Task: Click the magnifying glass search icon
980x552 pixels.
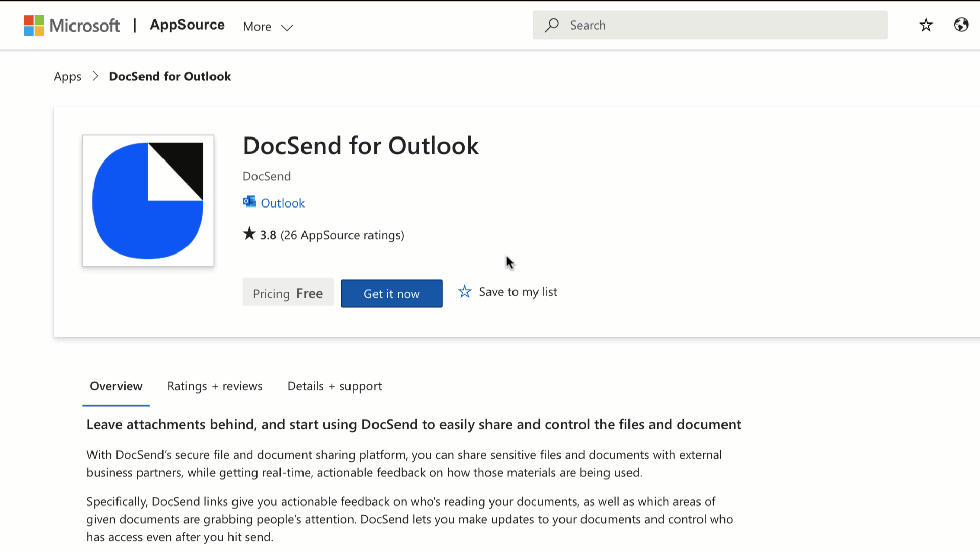Action: point(552,25)
